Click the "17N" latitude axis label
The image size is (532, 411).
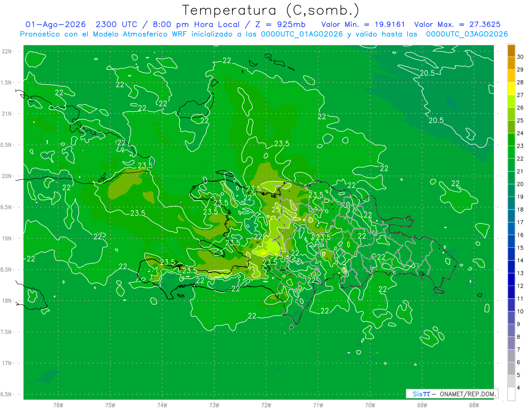point(8,363)
